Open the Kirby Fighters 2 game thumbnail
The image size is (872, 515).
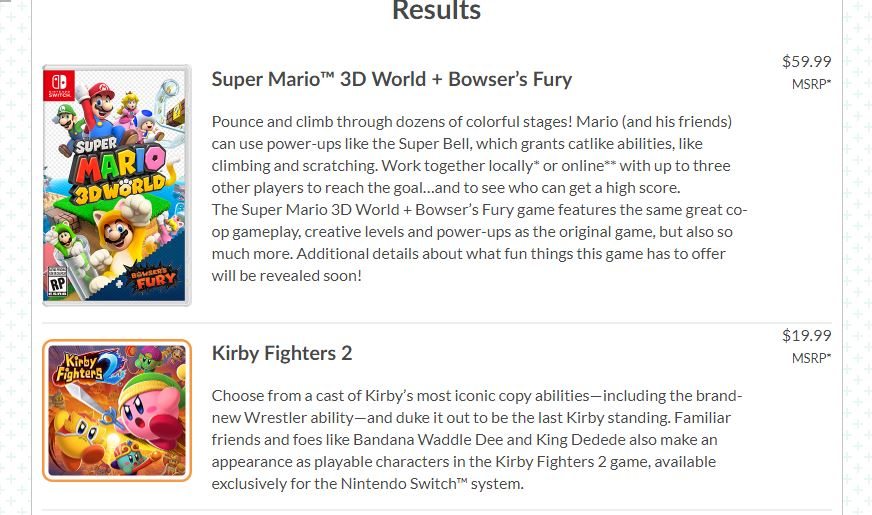(117, 410)
